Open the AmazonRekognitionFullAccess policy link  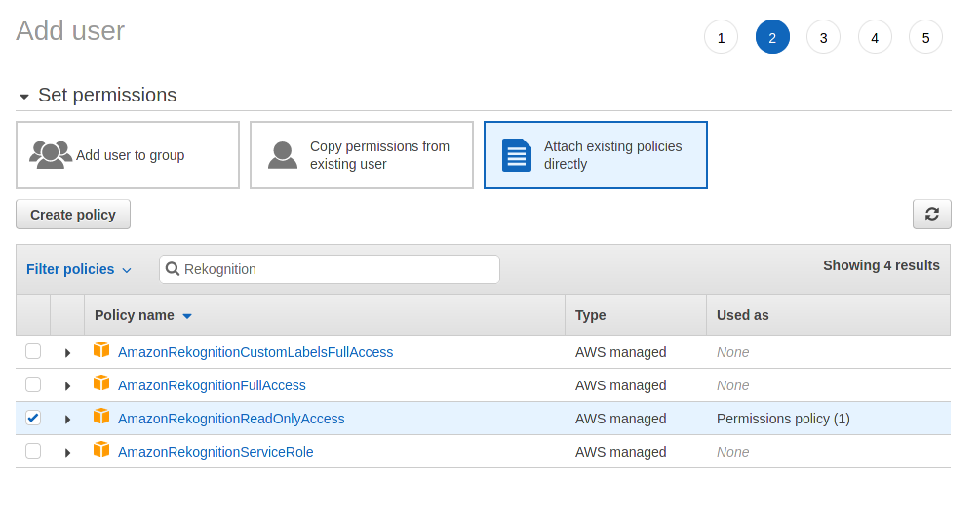[x=212, y=385]
